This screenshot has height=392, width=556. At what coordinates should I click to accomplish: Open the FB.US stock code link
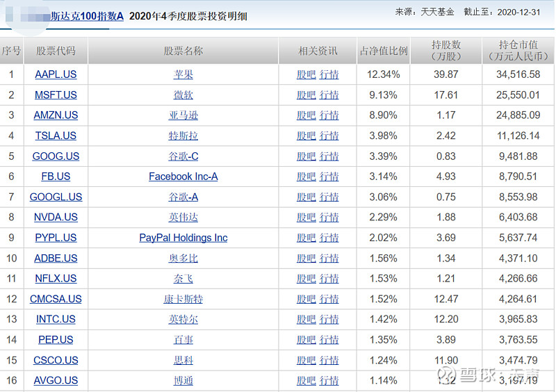(56, 177)
